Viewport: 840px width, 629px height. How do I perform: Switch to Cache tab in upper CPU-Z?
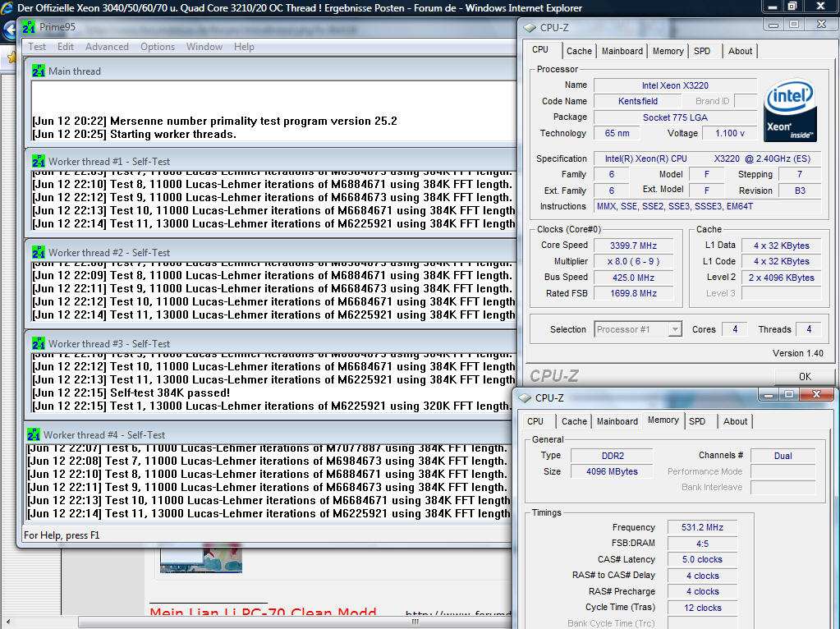(579, 51)
